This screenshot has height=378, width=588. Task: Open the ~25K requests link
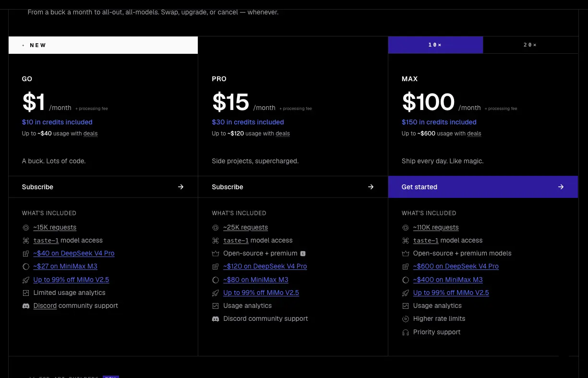point(245,227)
